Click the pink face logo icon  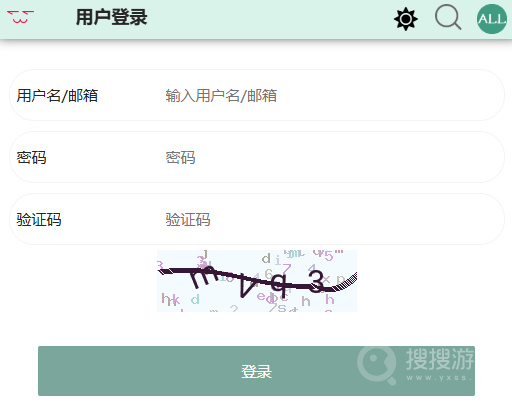21,17
